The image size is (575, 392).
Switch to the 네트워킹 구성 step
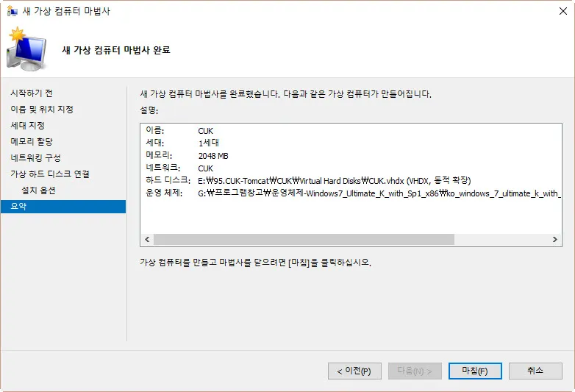pyautogui.click(x=35, y=157)
